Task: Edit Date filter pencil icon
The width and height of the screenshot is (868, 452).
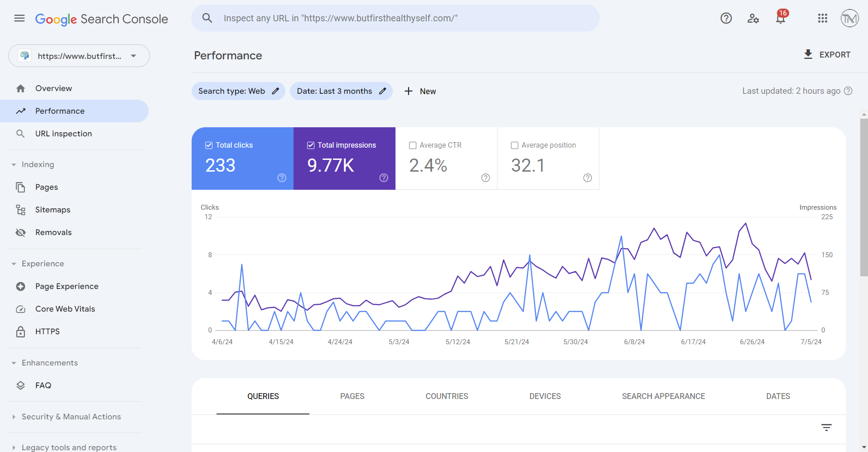Action: 382,91
